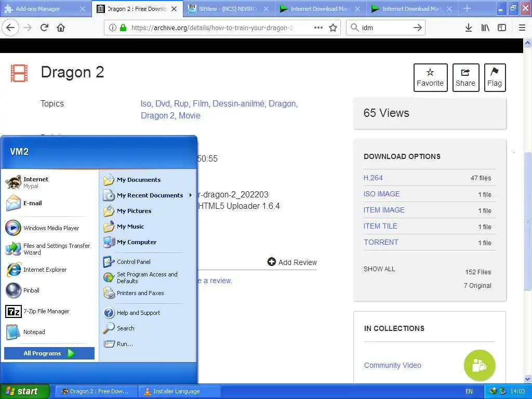532x399 pixels.
Task: Open Printers and Faxes
Action: coord(148,293)
